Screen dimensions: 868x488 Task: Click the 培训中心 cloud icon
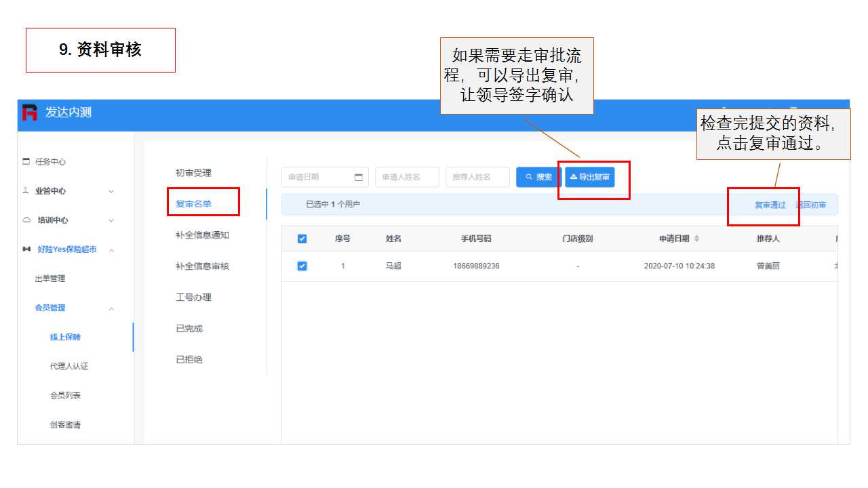(x=26, y=220)
